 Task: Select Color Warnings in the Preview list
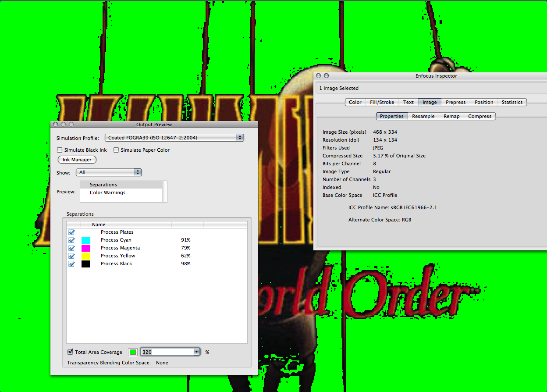coord(121,192)
